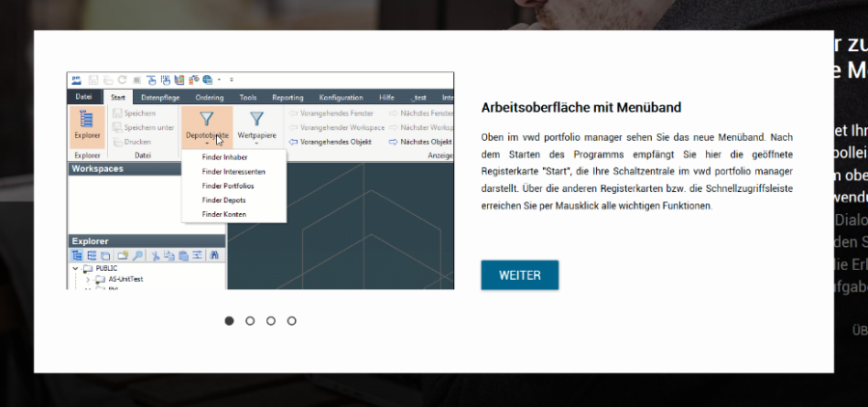Expand the AS-UnitTest tree node
The image size is (868, 407).
point(88,279)
